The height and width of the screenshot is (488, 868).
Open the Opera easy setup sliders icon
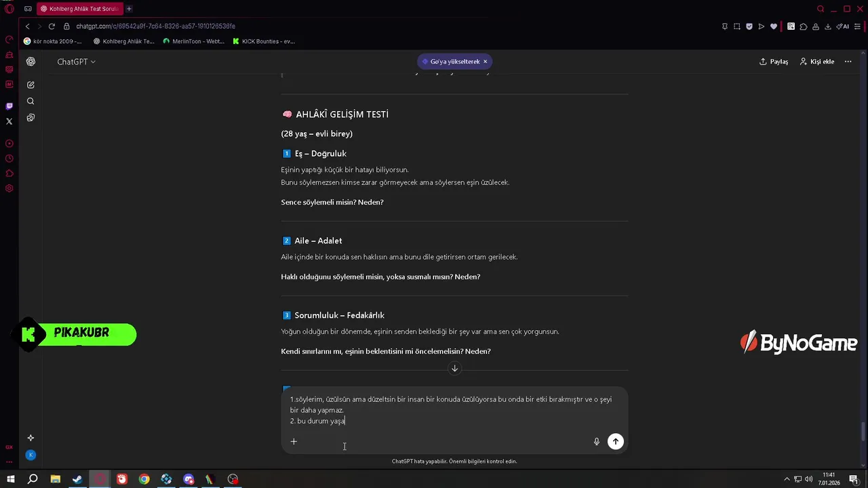point(858,26)
